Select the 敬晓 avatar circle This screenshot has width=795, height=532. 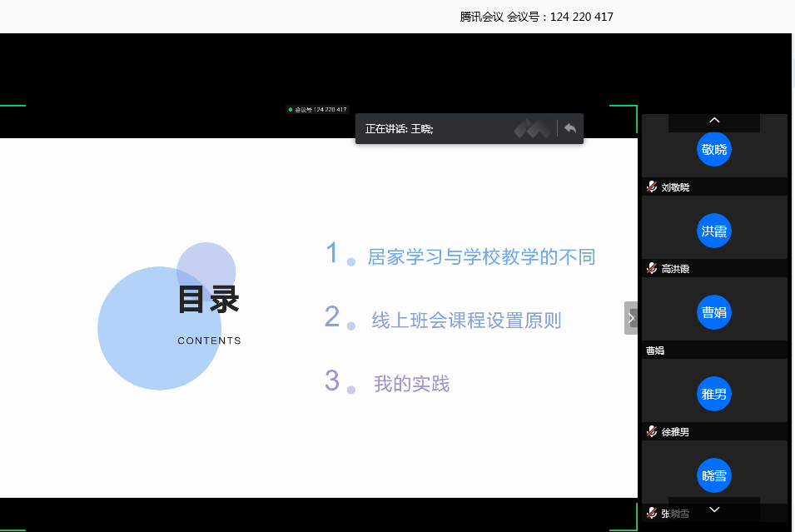click(714, 149)
